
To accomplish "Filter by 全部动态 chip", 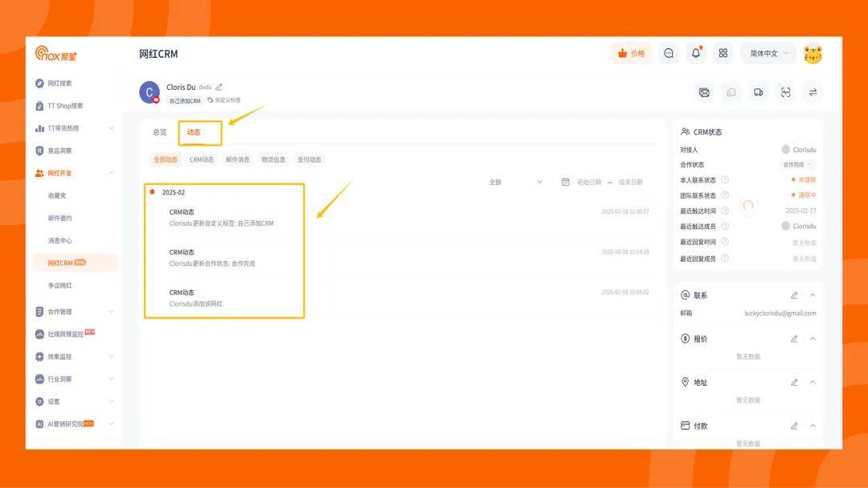I will click(166, 159).
